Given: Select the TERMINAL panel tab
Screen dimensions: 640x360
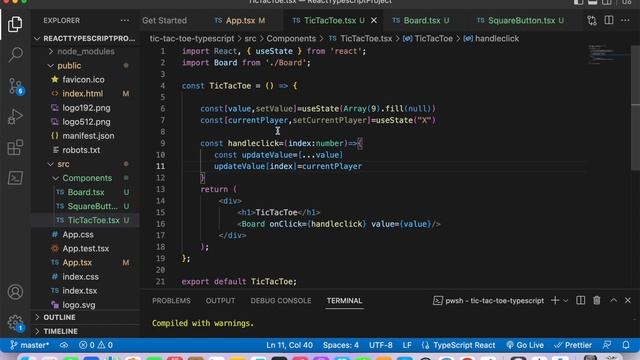Looking at the screenshot, I should (x=344, y=301).
